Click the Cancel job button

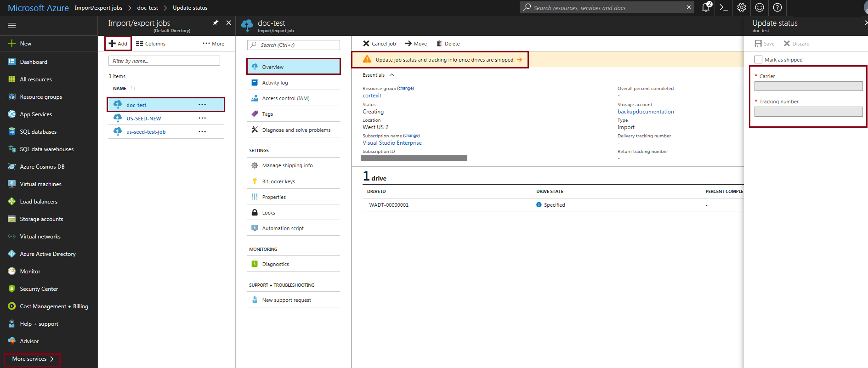[380, 44]
